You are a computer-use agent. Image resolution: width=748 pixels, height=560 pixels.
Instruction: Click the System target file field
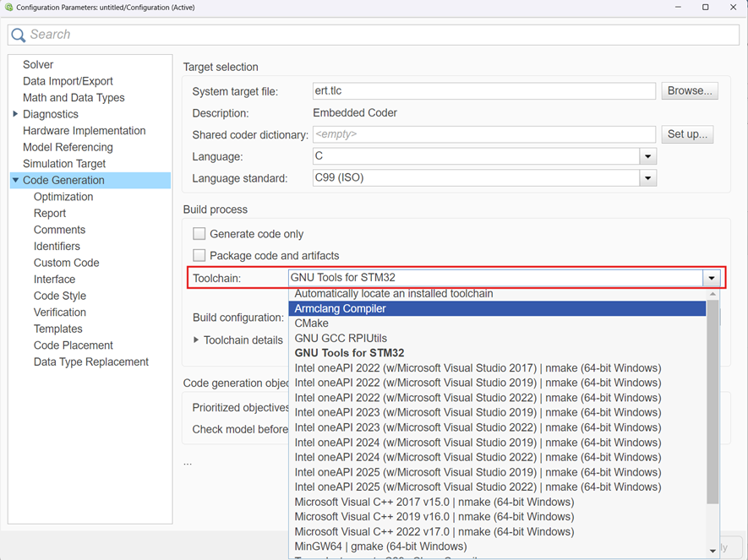click(483, 91)
